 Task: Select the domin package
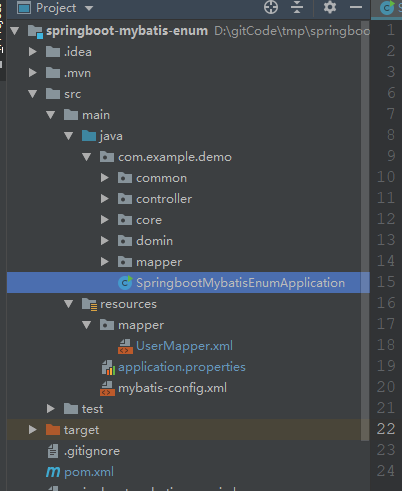pos(154,241)
